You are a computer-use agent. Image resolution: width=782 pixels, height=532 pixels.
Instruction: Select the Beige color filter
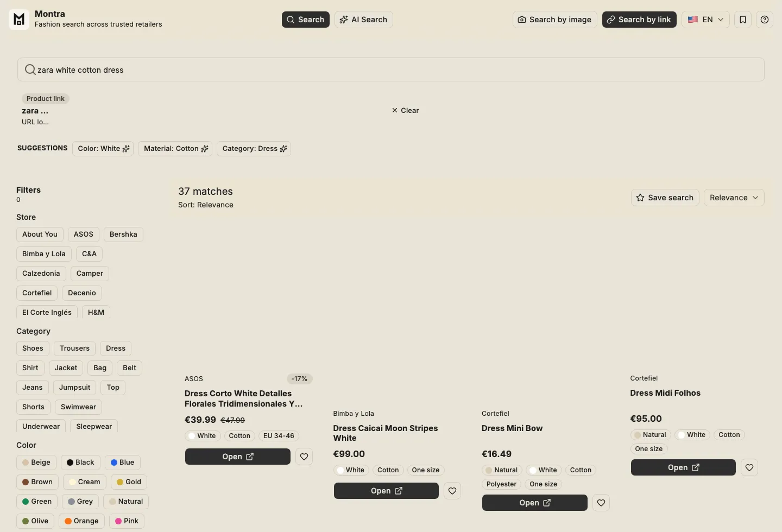(36, 463)
